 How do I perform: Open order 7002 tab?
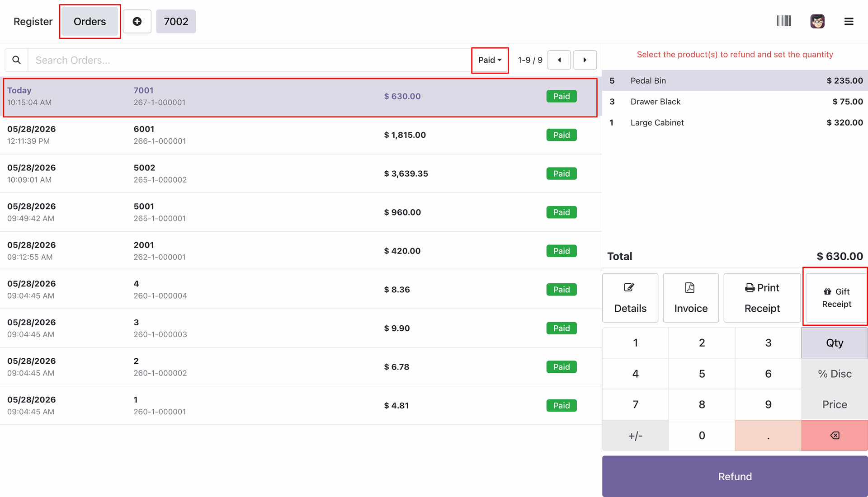[x=176, y=21]
